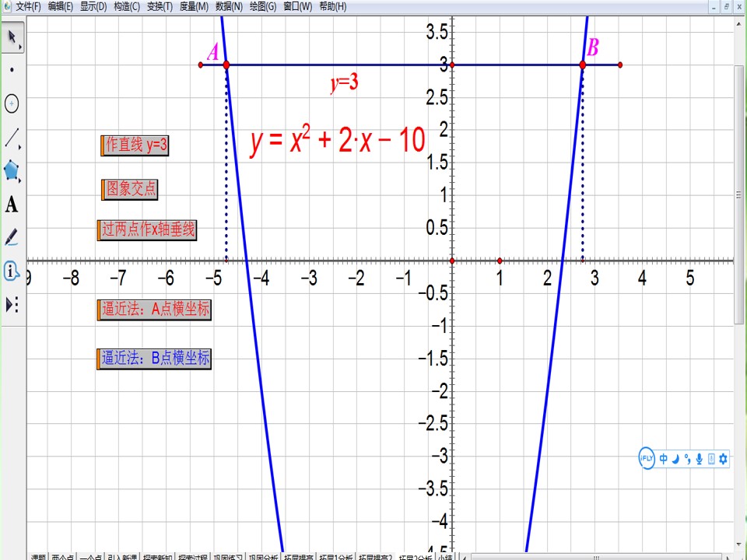Select the Compass circle tool
747x560 pixels.
click(12, 103)
